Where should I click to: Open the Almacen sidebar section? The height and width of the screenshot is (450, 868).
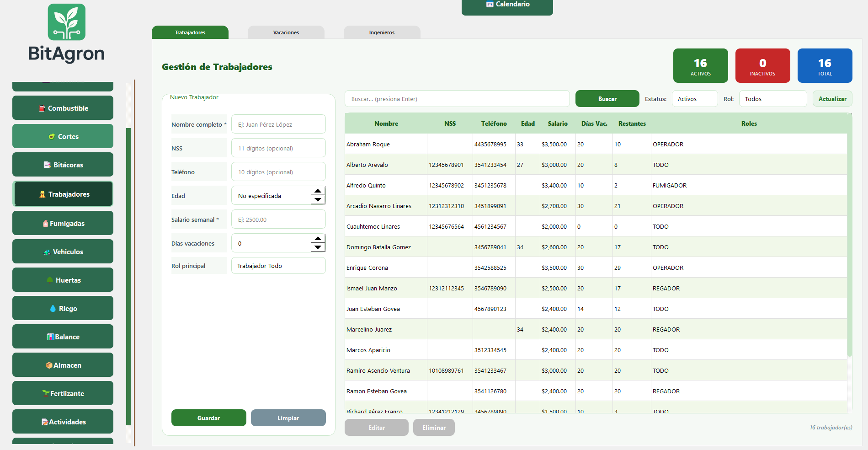click(x=63, y=365)
